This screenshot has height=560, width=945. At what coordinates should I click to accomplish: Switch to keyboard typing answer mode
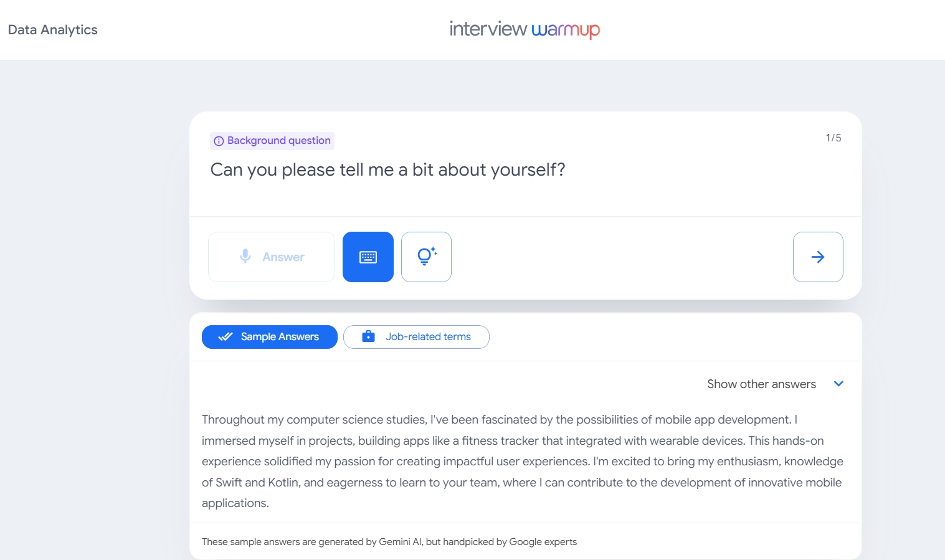368,257
